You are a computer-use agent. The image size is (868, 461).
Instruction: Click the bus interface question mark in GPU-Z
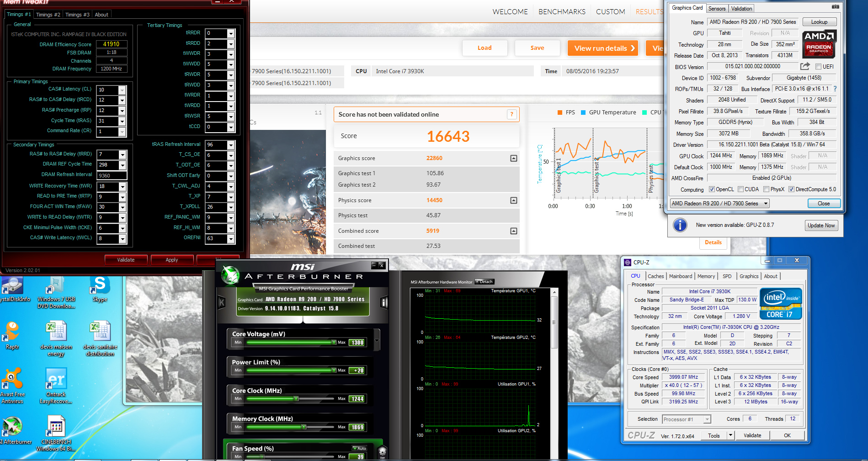point(835,89)
